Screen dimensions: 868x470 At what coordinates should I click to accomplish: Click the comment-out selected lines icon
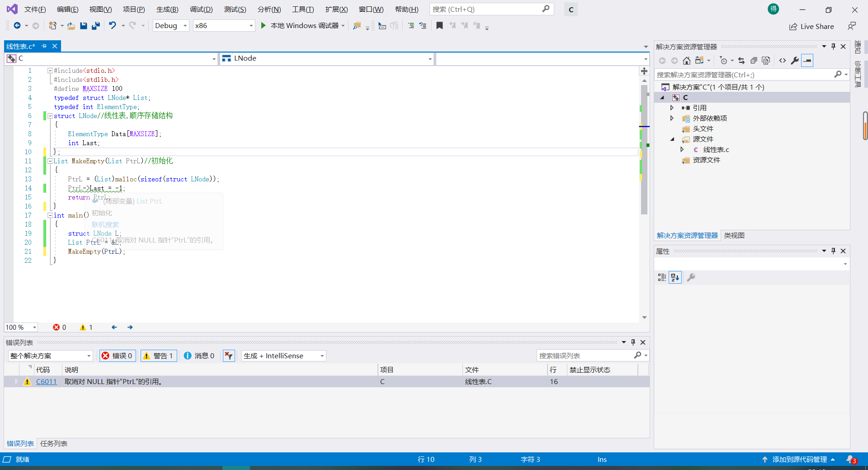[x=411, y=26]
